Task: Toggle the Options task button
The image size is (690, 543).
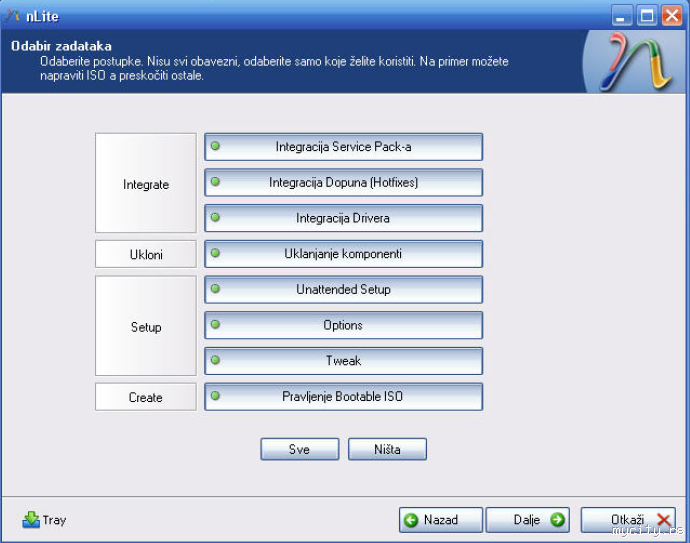Action: (x=343, y=325)
